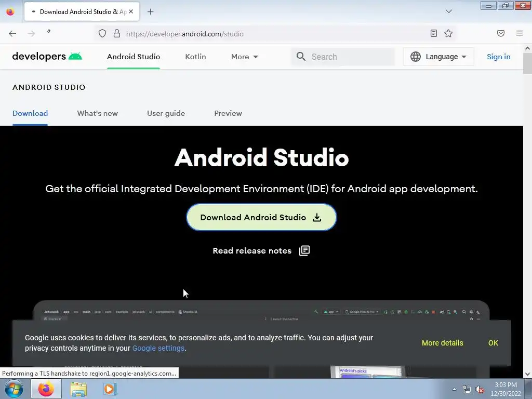Switch to the What's new tab
The width and height of the screenshot is (532, 399).
pos(97,113)
